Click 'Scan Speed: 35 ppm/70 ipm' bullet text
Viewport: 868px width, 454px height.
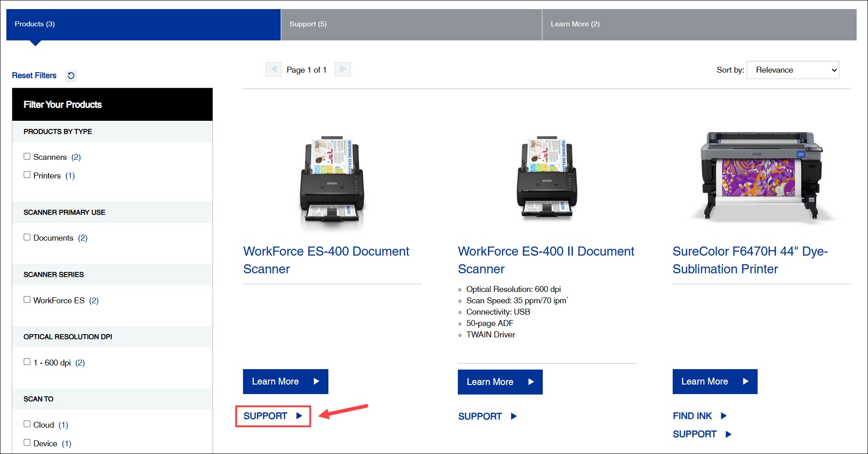(x=517, y=301)
